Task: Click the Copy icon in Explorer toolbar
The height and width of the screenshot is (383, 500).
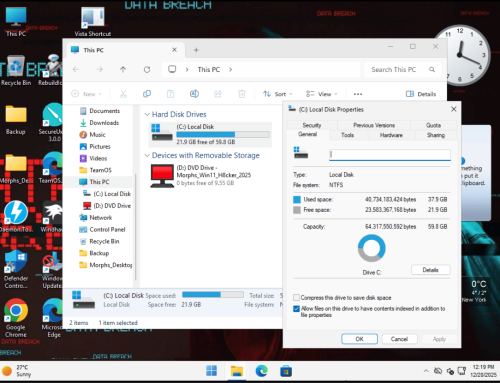Action: tap(147, 94)
